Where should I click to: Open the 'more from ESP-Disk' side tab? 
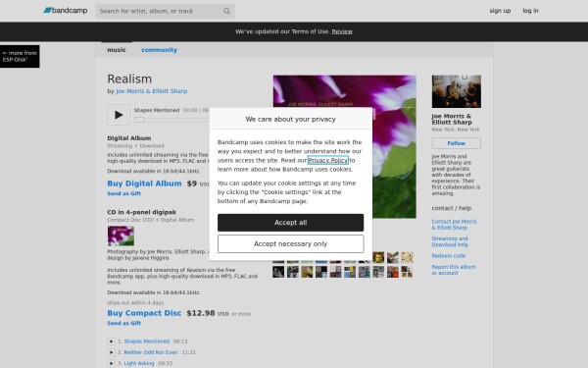tap(20, 56)
